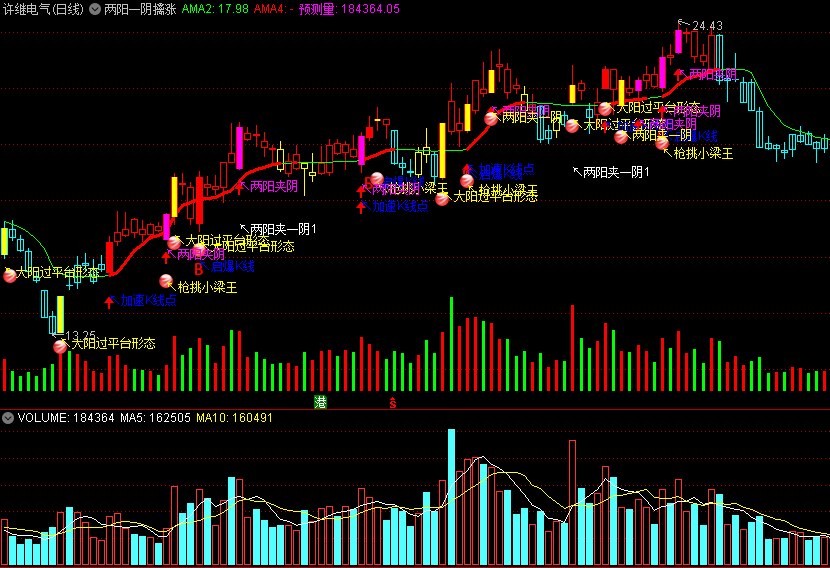Click the red B buy marker

point(199,269)
